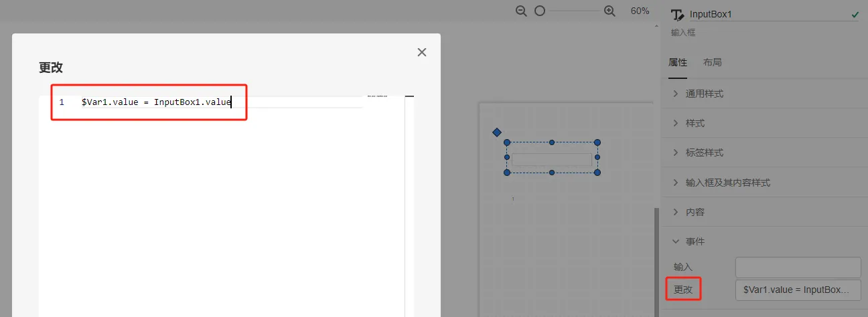The height and width of the screenshot is (317, 868).
Task: Expand the 标签样式 section
Action: [764, 152]
